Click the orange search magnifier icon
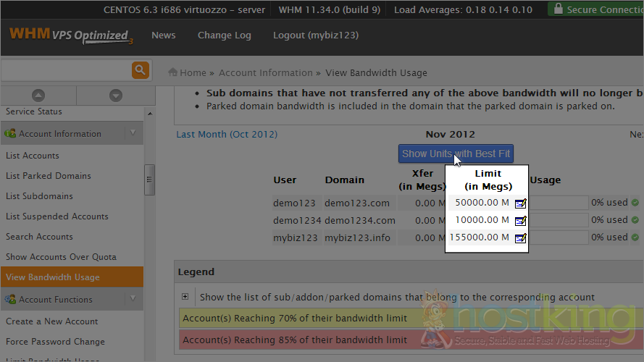This screenshot has width=644, height=362. 140,70
